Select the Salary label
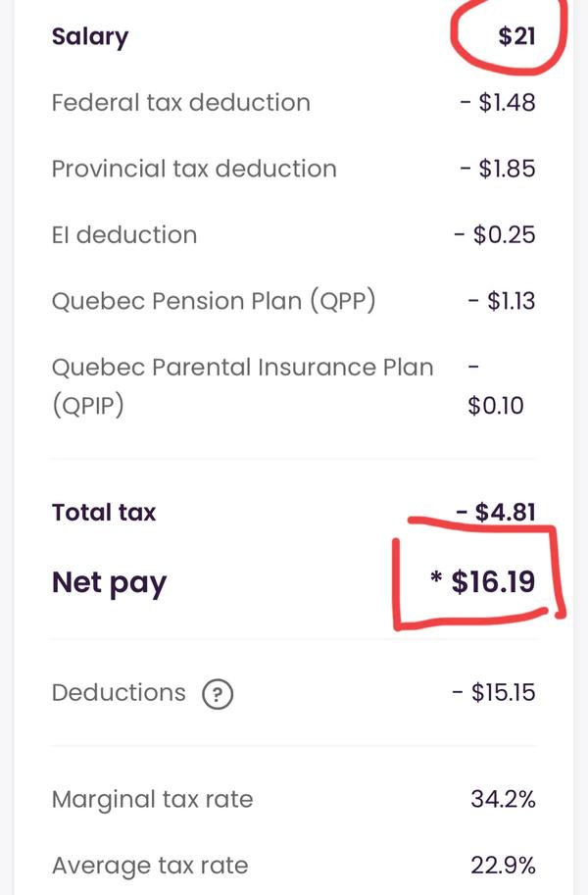The image size is (588, 895). [90, 37]
